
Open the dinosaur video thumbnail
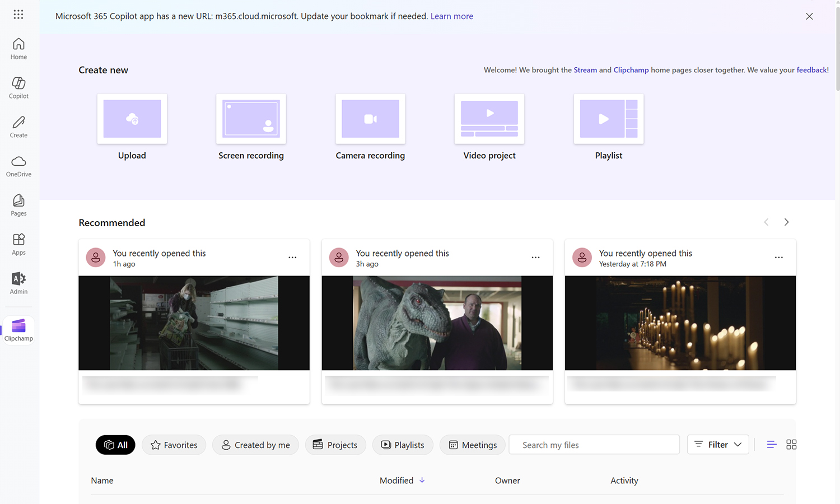tap(437, 323)
